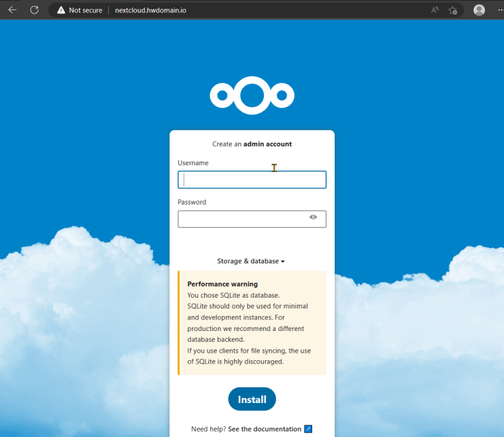Viewport: 504px width, 437px height.
Task: Open the browser profile avatar
Action: (x=479, y=10)
